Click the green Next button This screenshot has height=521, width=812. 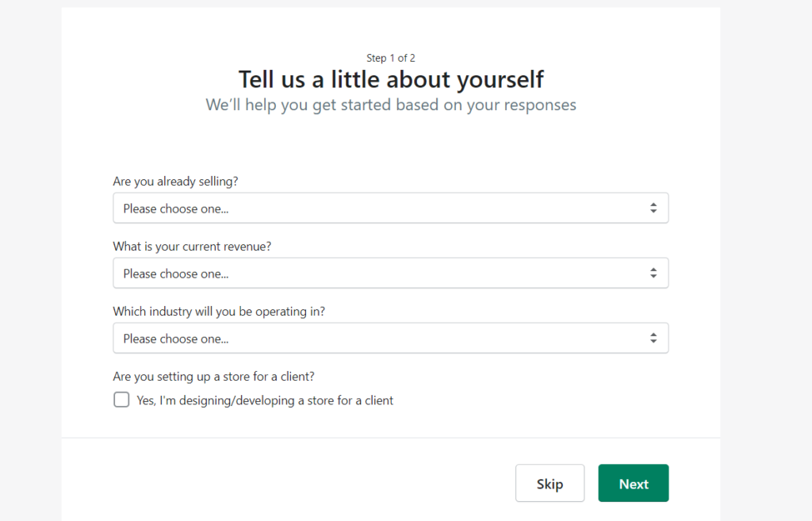tap(634, 483)
